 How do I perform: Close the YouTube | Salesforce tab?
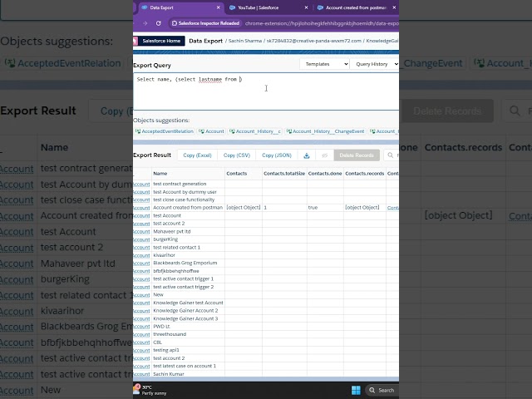(x=306, y=7)
